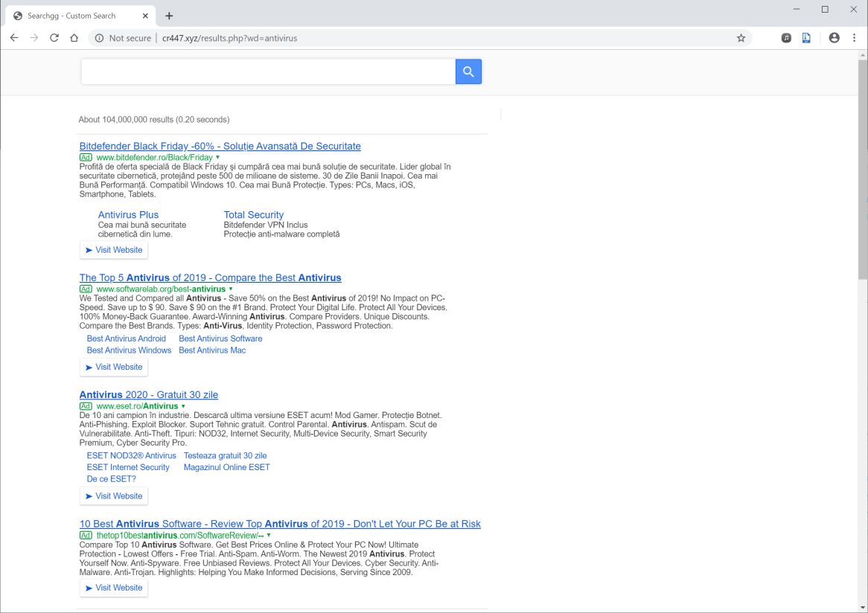Open the browser home page icon

(74, 38)
